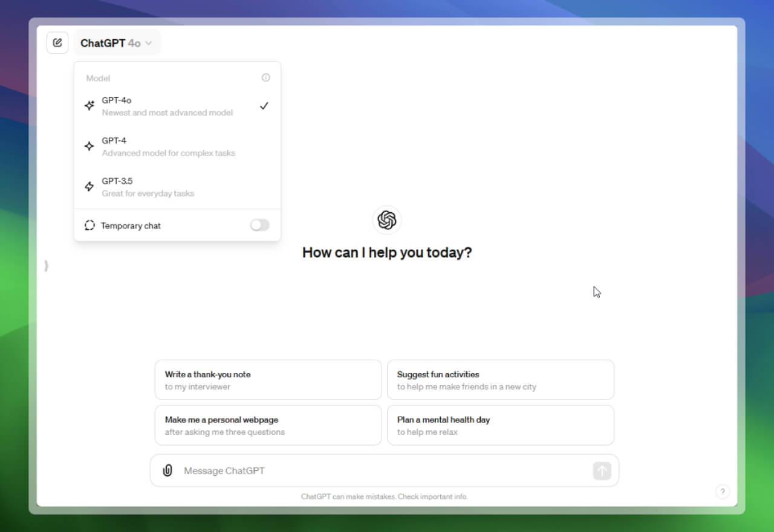Open the help question mark button
The width and height of the screenshot is (774, 532).
click(x=722, y=491)
